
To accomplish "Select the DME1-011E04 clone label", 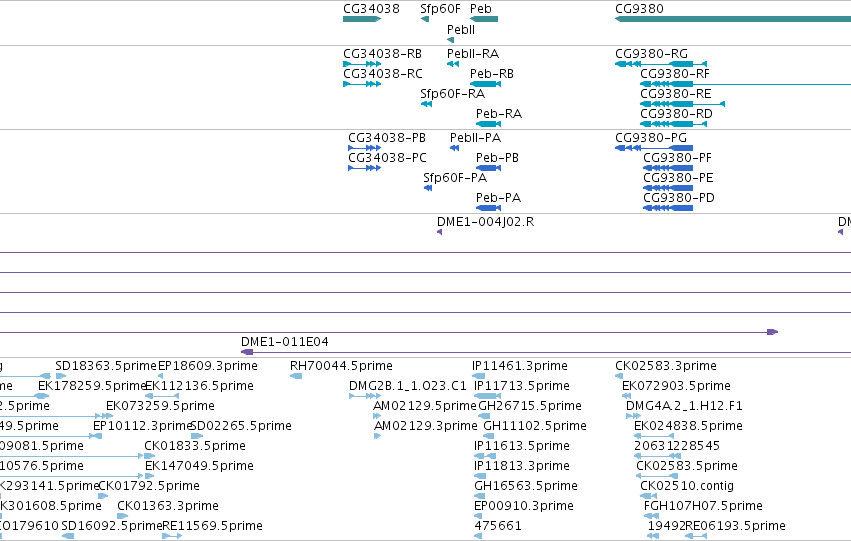I will click(x=284, y=342).
